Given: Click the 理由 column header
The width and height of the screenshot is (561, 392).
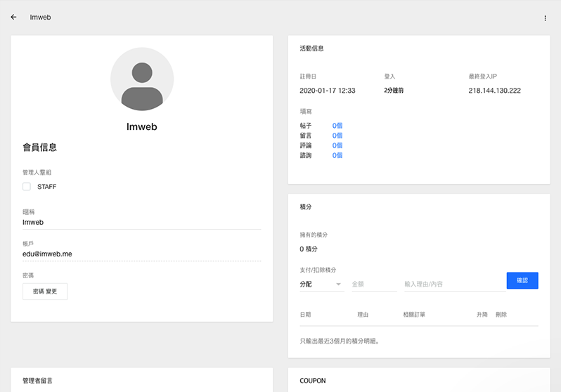Looking at the screenshot, I should (x=363, y=315).
